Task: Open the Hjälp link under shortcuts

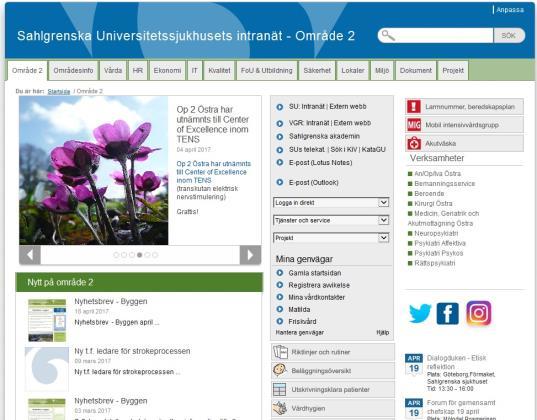Action: pos(383,332)
